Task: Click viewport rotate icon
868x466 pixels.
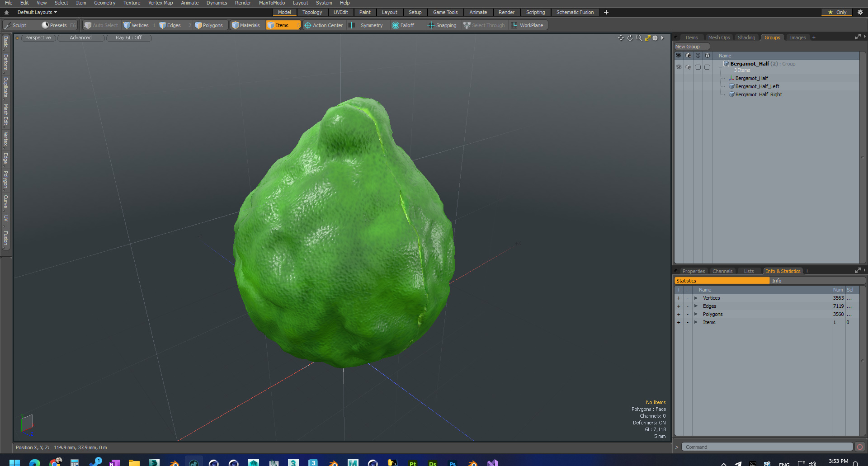Action: [630, 38]
